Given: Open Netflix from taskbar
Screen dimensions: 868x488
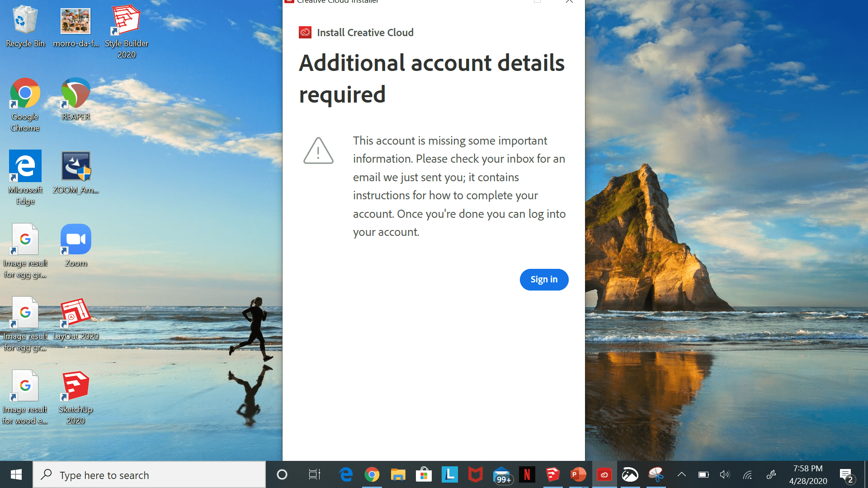Looking at the screenshot, I should click(527, 475).
